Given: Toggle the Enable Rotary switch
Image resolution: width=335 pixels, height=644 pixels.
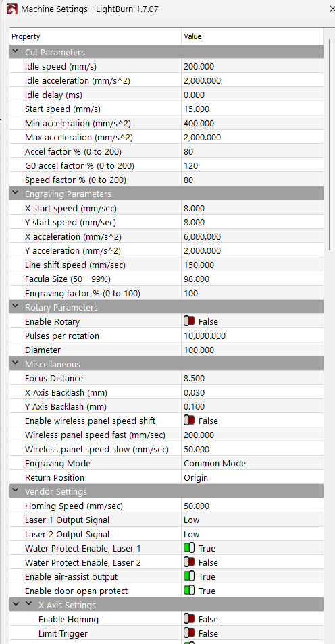Looking at the screenshot, I should tap(188, 321).
